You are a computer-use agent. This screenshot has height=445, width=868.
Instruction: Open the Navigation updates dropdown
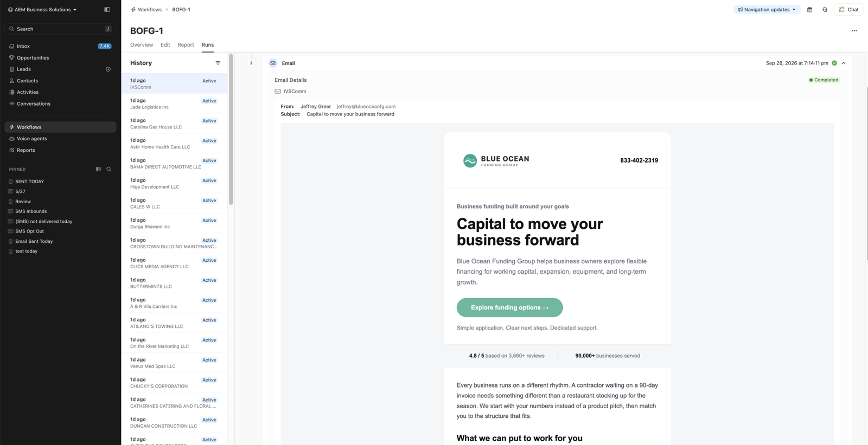767,9
